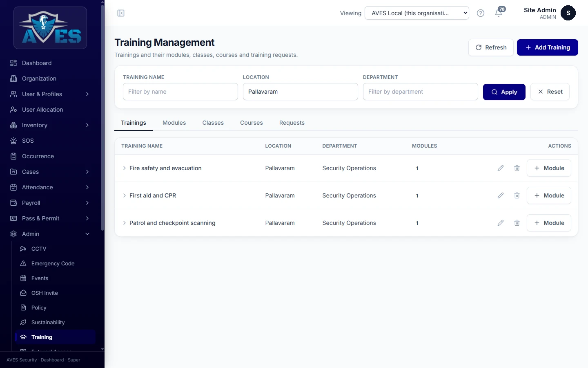Screen dimensions: 588x368
Task: Delete First aid and CPR training
Action: tap(517, 195)
